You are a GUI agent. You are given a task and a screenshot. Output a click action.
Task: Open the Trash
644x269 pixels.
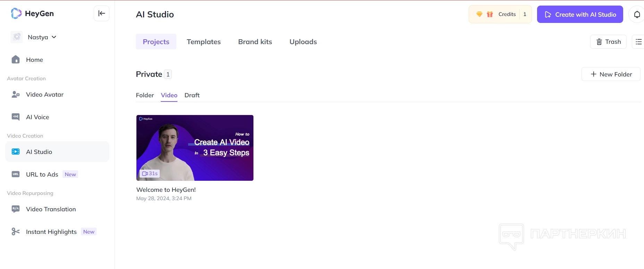[x=608, y=42]
